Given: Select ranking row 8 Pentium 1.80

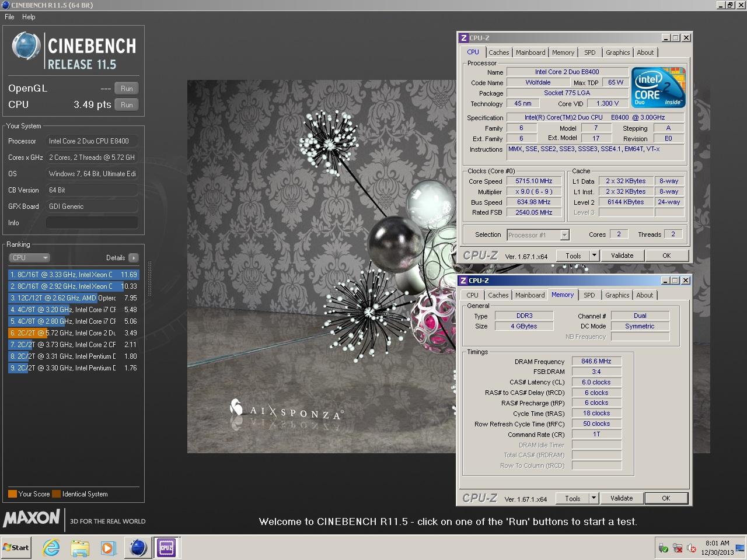Looking at the screenshot, I should (x=74, y=356).
